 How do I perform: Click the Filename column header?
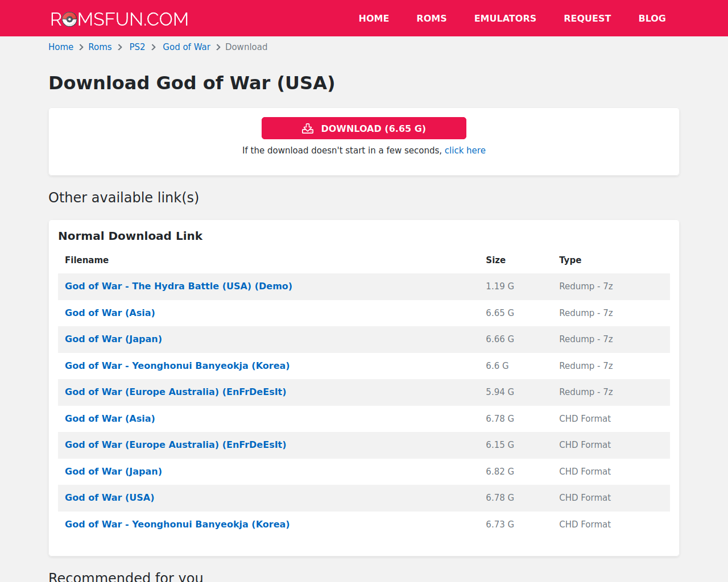tap(86, 260)
